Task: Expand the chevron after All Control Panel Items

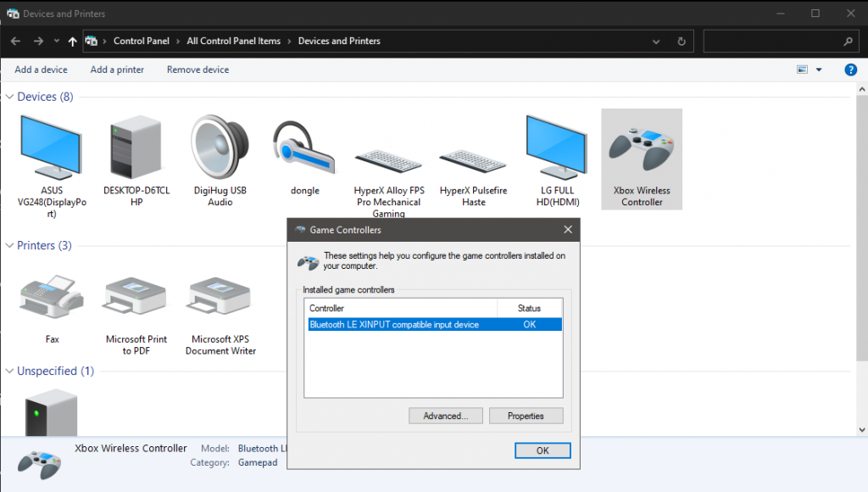Action: point(289,41)
